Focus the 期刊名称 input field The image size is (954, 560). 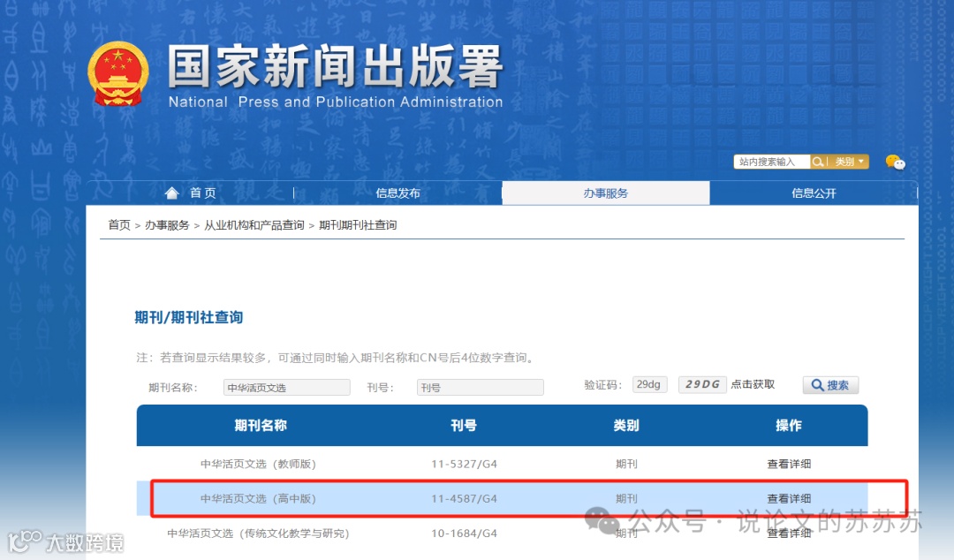[x=286, y=387]
